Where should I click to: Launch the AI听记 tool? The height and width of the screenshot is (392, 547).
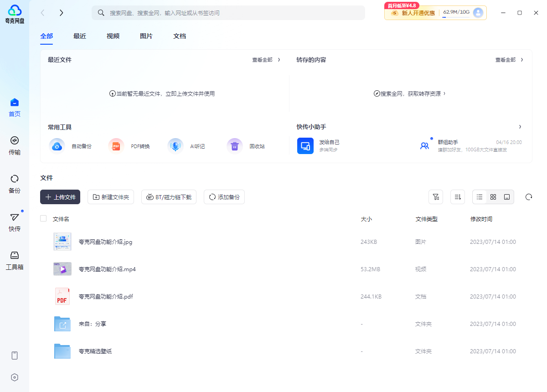[x=188, y=145]
